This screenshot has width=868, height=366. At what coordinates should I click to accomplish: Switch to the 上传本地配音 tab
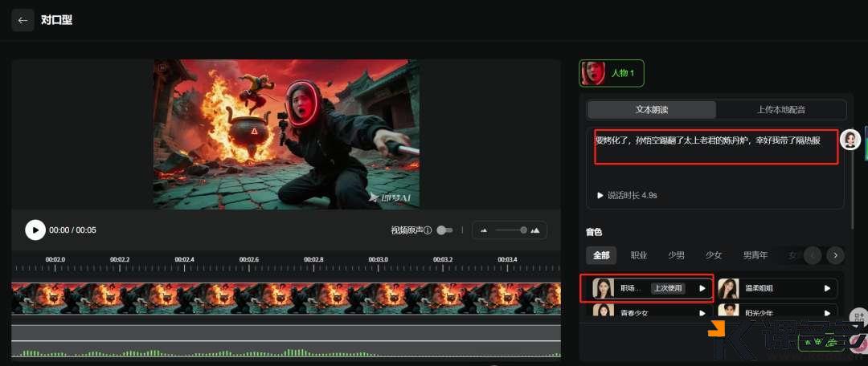780,110
